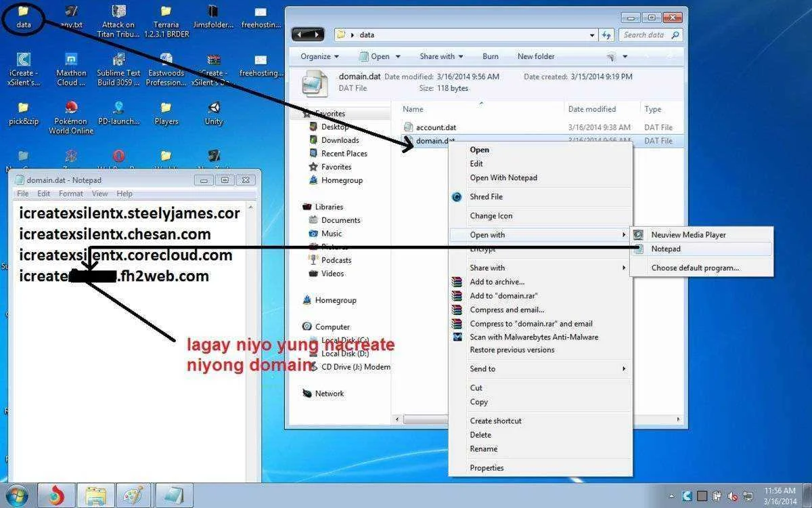Show hidden tray icons arrow
812x508 pixels.
tap(671, 496)
